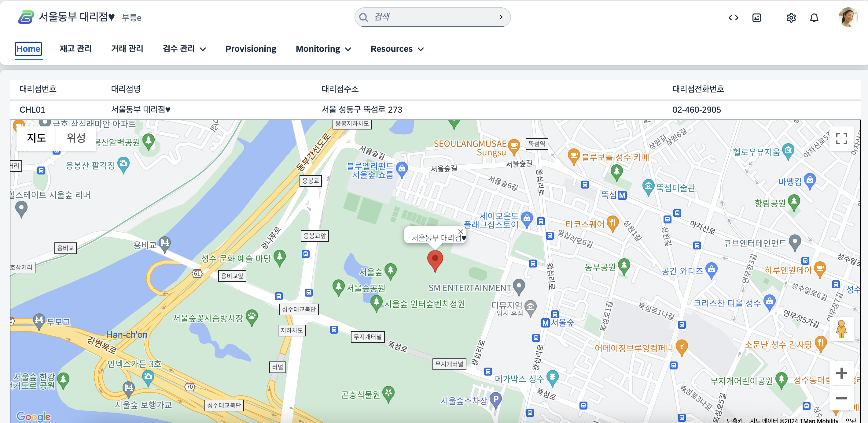Viewport: 868px width, 423px height.
Task: Click the notification bell icon
Action: click(814, 17)
